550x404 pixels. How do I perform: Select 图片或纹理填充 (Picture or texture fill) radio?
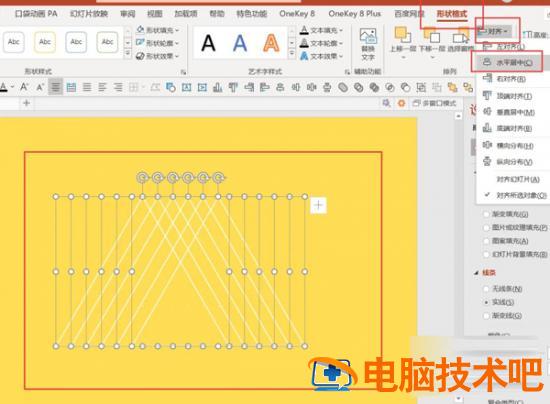coord(486,228)
